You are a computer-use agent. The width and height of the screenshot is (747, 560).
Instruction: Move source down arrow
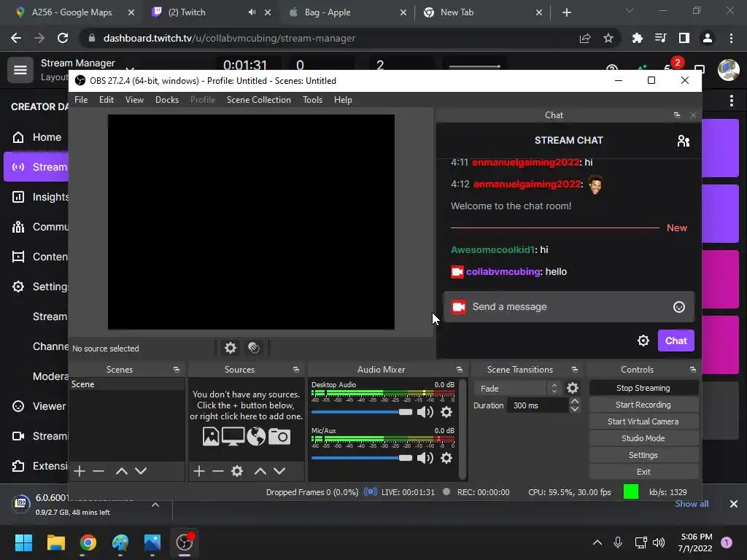pyautogui.click(x=279, y=471)
